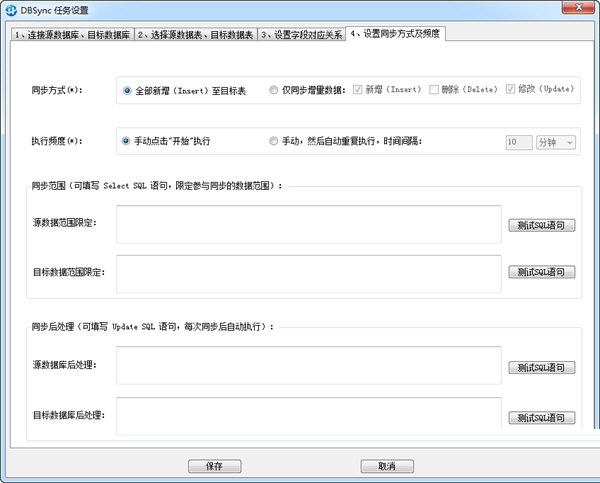Toggle the 新增 (Insert) checkbox

pyautogui.click(x=359, y=90)
